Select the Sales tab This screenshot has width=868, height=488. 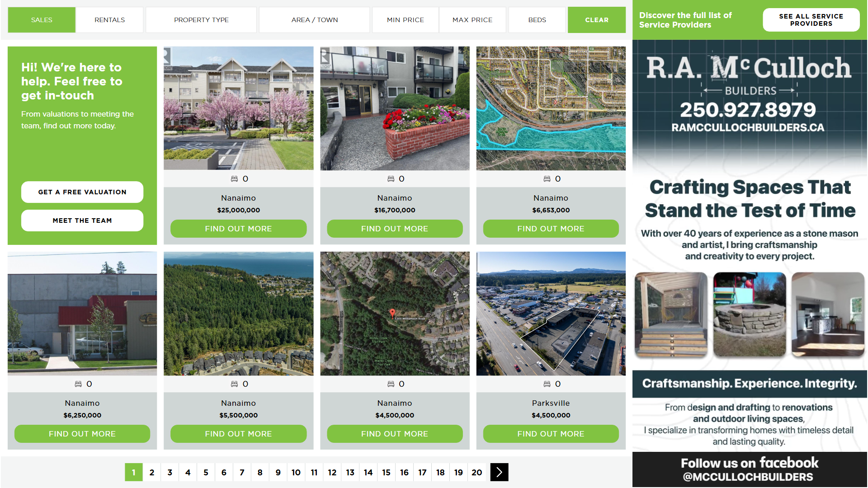[42, 20]
